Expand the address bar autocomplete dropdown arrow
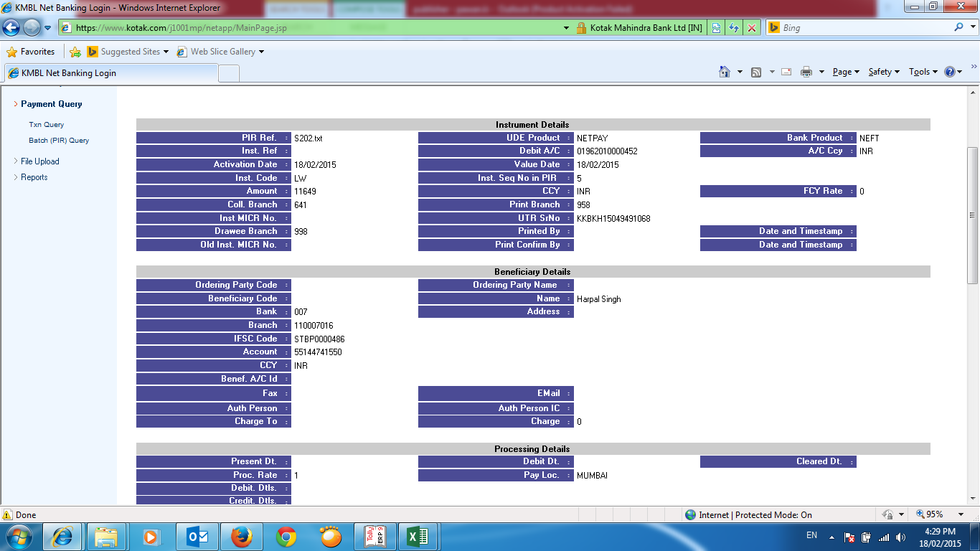Screen dimensions: 980x551 567,28
